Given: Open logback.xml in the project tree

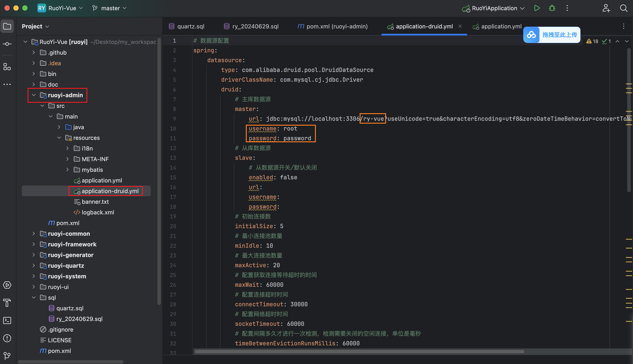Looking at the screenshot, I should pyautogui.click(x=98, y=212).
